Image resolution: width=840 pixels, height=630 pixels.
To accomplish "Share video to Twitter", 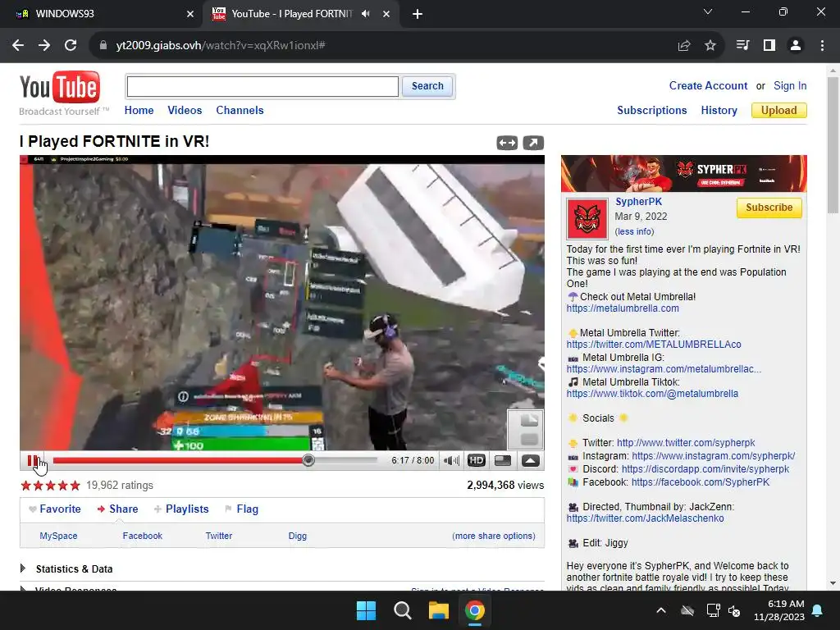I will point(219,536).
